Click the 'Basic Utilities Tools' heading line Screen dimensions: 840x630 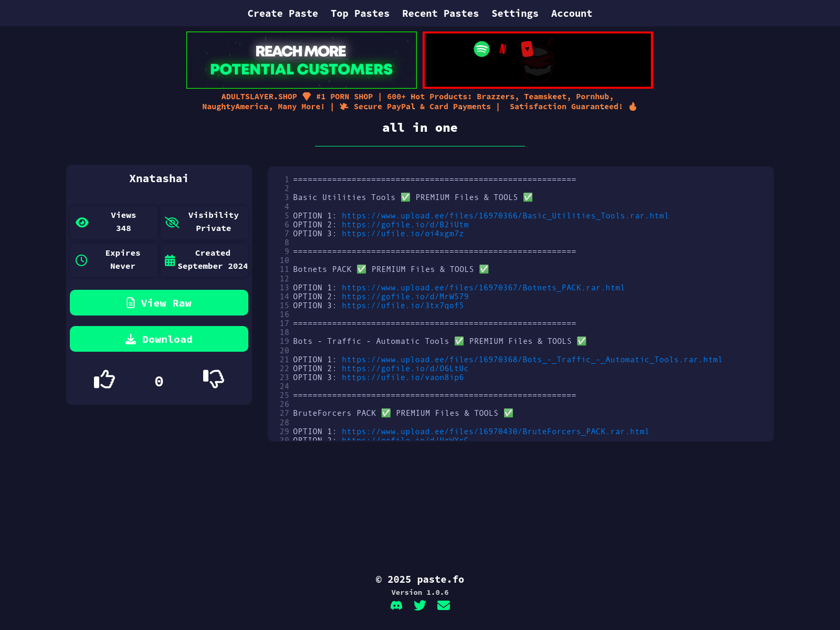click(413, 197)
